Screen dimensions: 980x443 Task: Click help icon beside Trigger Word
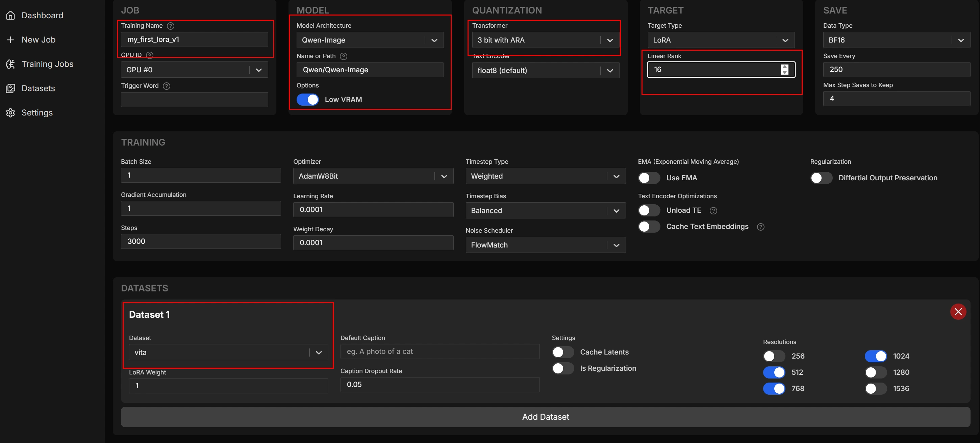pyautogui.click(x=167, y=86)
